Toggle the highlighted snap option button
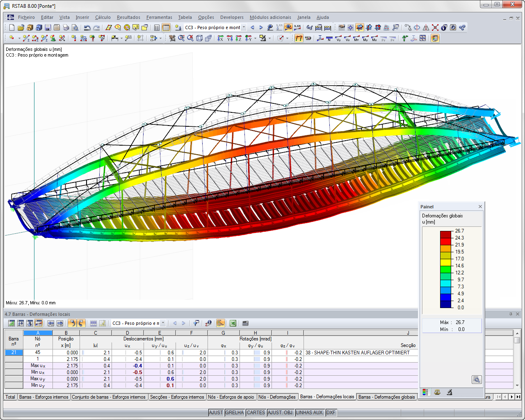Image resolution: width=525 pixels, height=420 pixels. click(x=360, y=27)
